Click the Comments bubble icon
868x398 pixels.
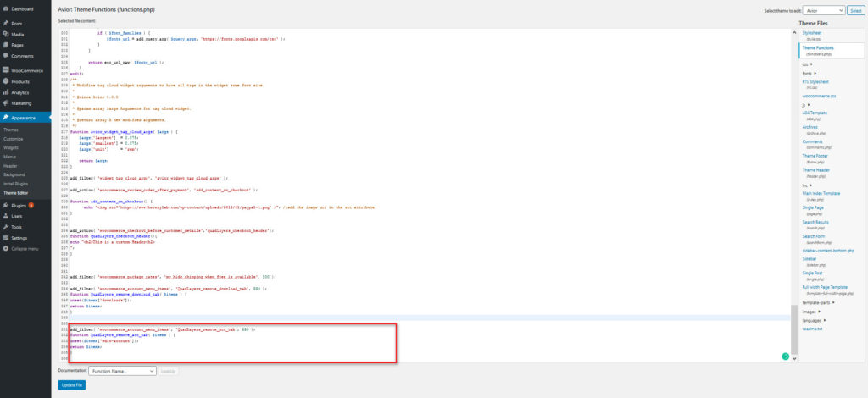[x=6, y=56]
